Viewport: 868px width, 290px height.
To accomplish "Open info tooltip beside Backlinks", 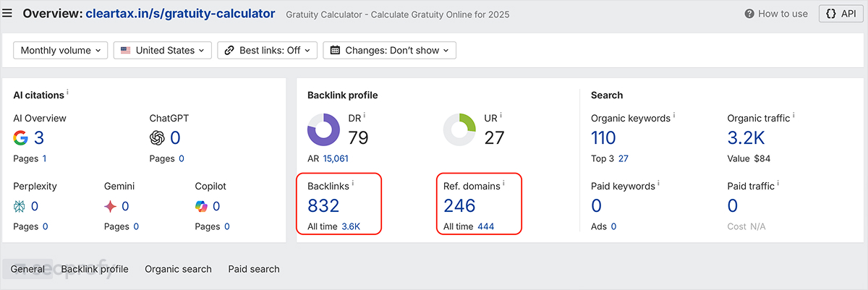I will [353, 184].
